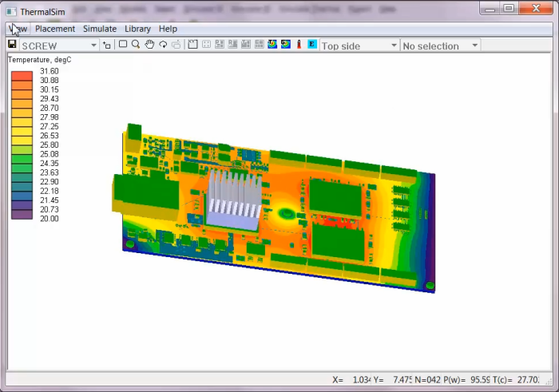Image resolution: width=559 pixels, height=392 pixels.
Task: Open the Placement menu
Action: point(55,29)
